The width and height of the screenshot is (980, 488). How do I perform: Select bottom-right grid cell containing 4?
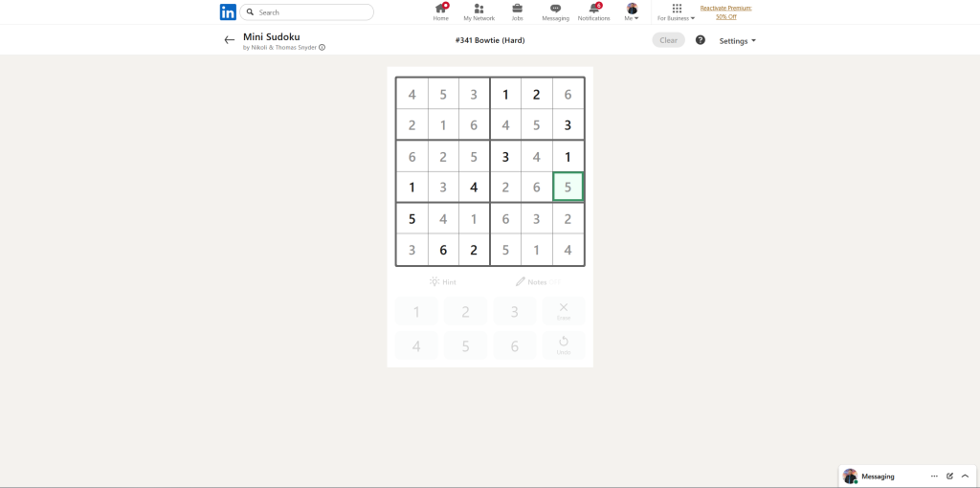pos(568,250)
